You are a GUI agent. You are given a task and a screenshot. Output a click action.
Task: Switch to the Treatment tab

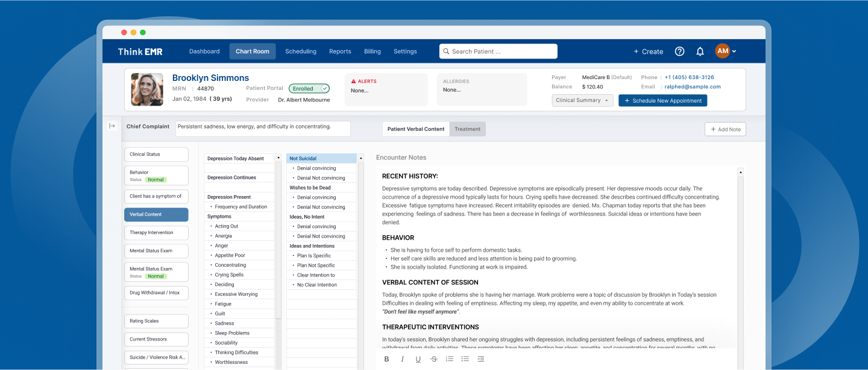[467, 129]
